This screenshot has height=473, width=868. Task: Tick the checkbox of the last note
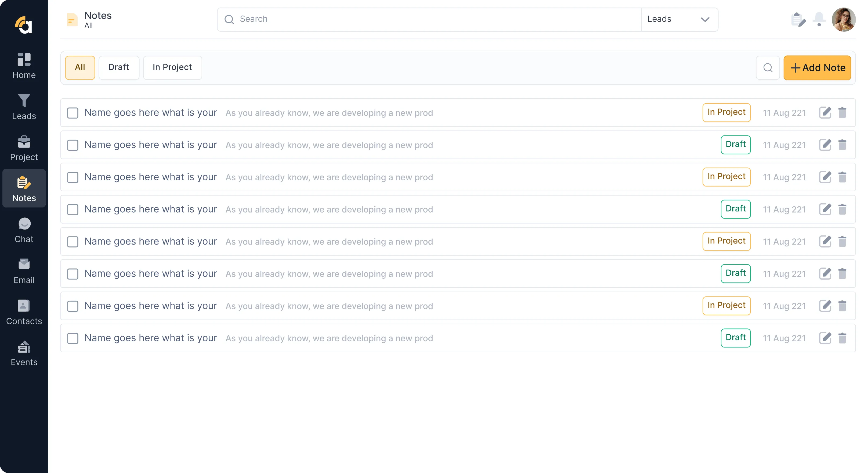tap(73, 338)
